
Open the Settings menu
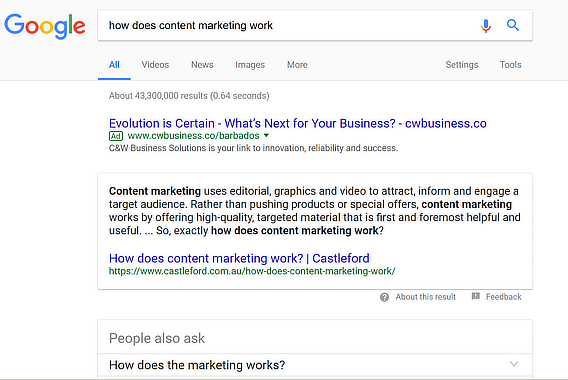[462, 65]
